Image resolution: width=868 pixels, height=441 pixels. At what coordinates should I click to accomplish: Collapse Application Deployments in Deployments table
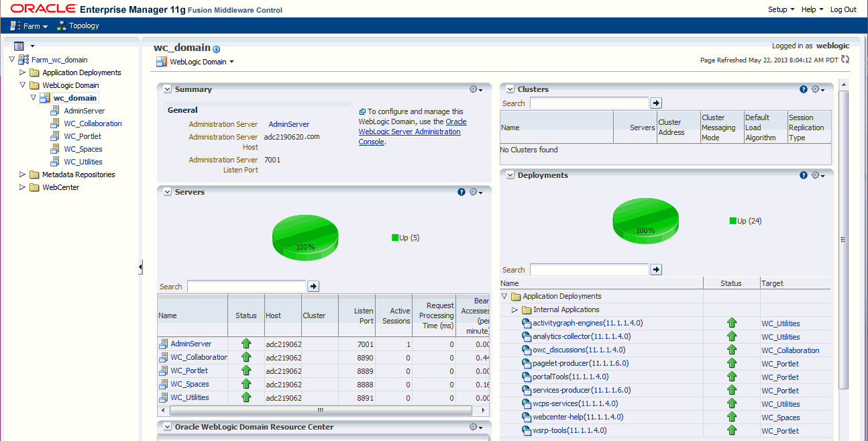[504, 296]
